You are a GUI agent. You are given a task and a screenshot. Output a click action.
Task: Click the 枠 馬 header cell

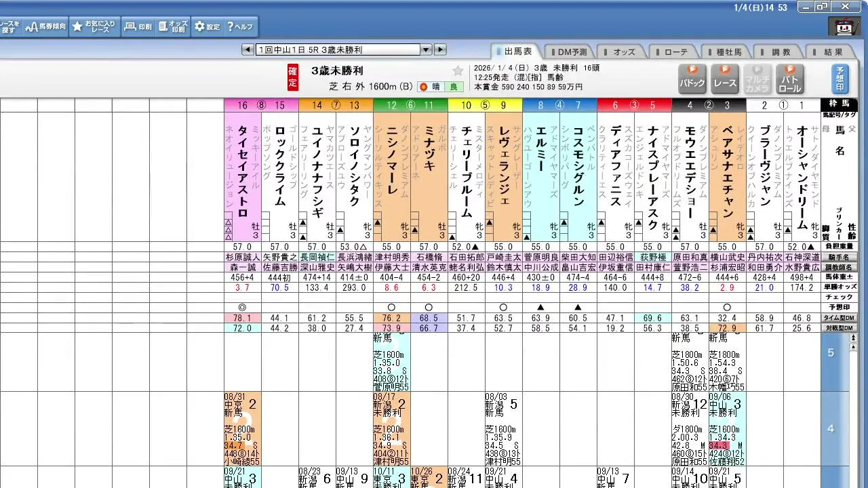[x=840, y=104]
